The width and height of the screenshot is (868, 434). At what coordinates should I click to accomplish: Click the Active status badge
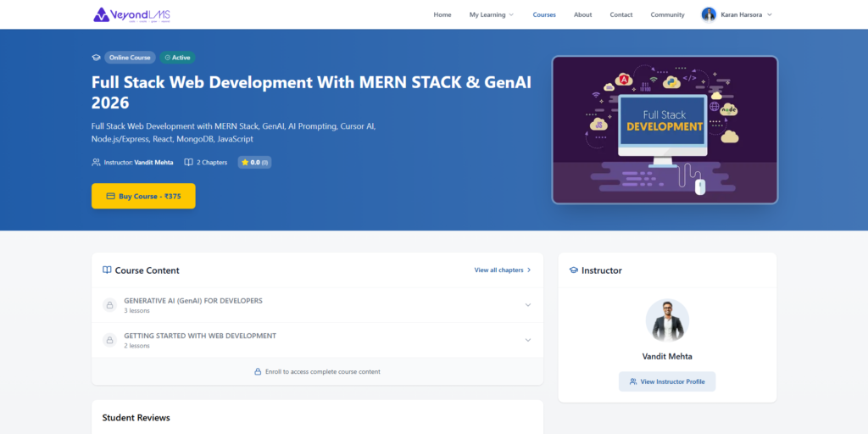[x=177, y=58]
